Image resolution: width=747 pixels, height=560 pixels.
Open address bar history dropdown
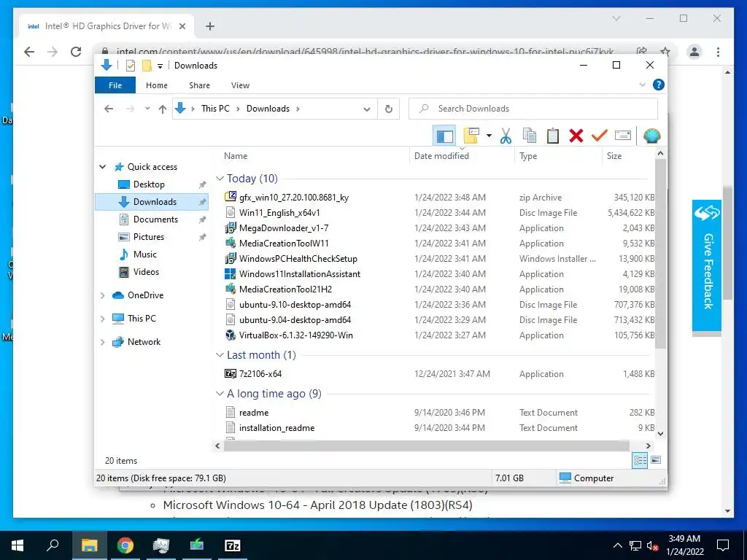[367, 109]
